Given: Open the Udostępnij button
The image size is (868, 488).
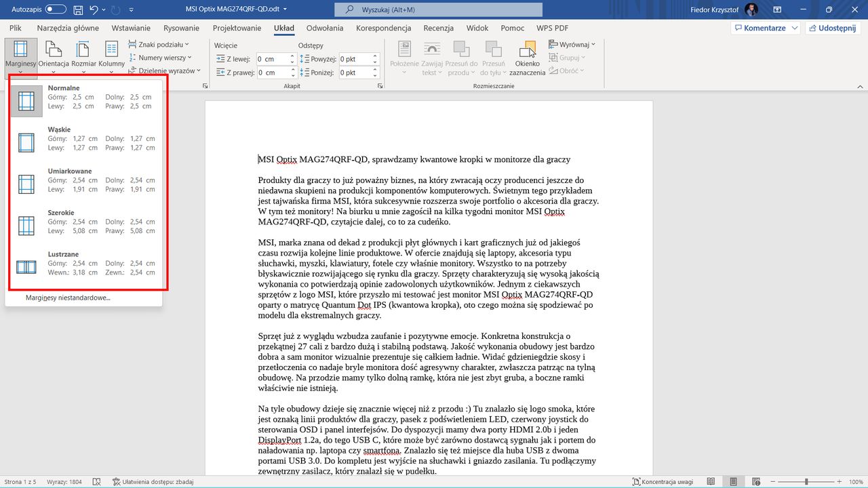Looking at the screenshot, I should click(x=833, y=27).
